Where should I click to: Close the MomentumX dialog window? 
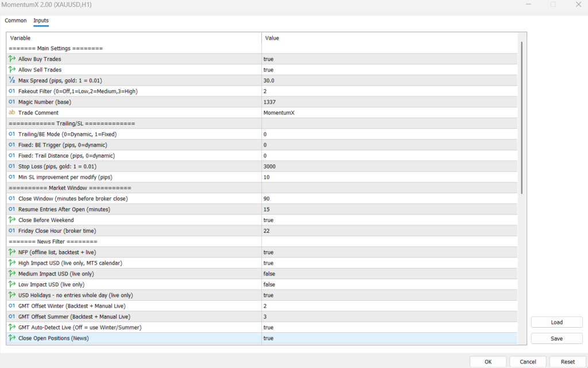point(578,5)
